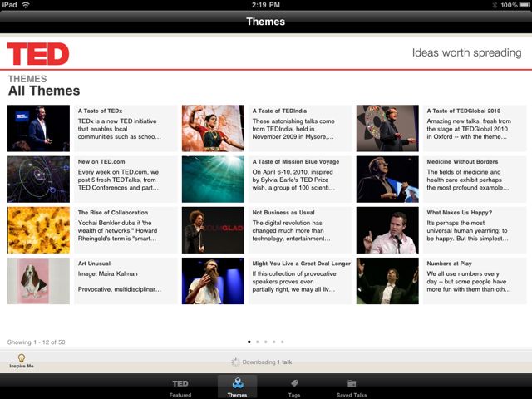Tap the 2:19 PM clock

[x=266, y=5]
